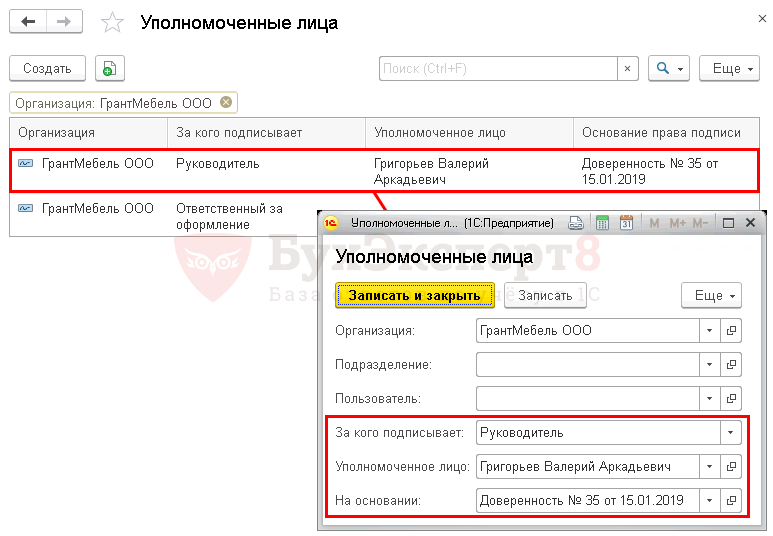
Task: Clear the search field with x
Action: point(628,69)
